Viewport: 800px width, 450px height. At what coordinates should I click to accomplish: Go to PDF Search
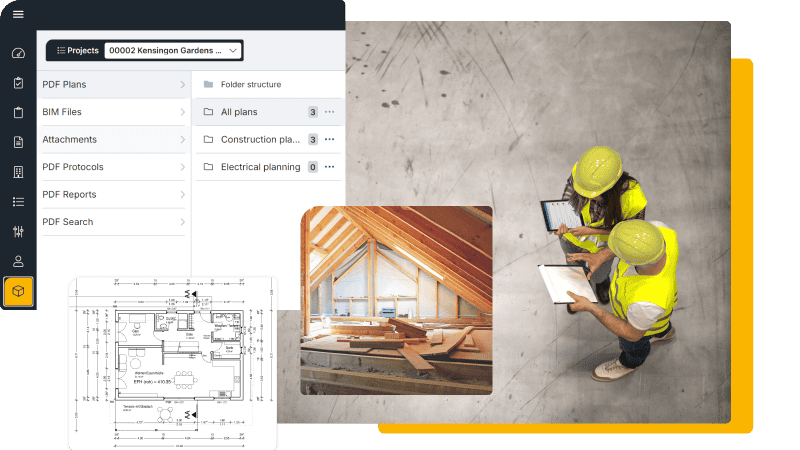coord(113,222)
